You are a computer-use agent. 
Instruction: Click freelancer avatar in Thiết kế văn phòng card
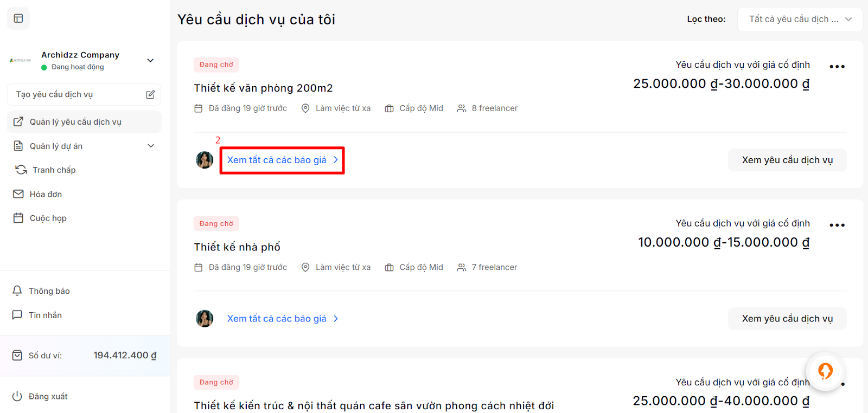205,160
